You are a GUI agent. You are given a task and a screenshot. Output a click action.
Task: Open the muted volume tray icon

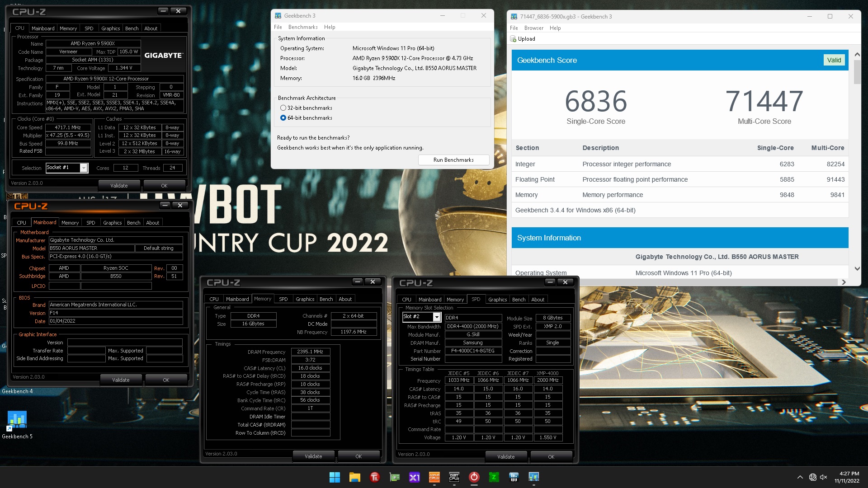tap(824, 477)
